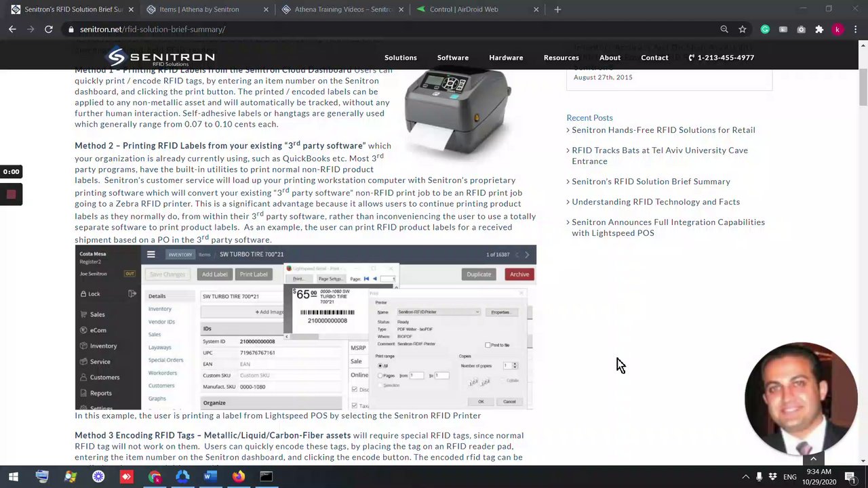This screenshot has height=488, width=868.
Task: Open Senitron's RFID Solution Brief Summary post
Action: [651, 182]
